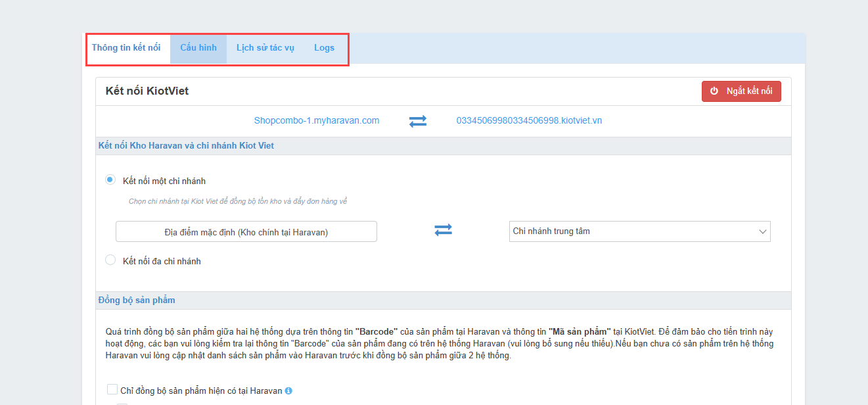
Task: Open the Cấu hình tab
Action: [198, 48]
